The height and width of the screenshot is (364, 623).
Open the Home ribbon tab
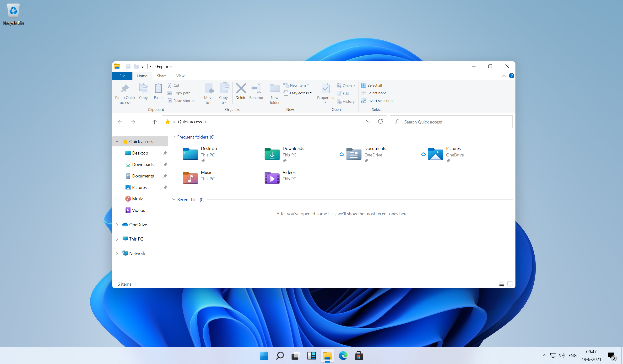[x=142, y=75]
